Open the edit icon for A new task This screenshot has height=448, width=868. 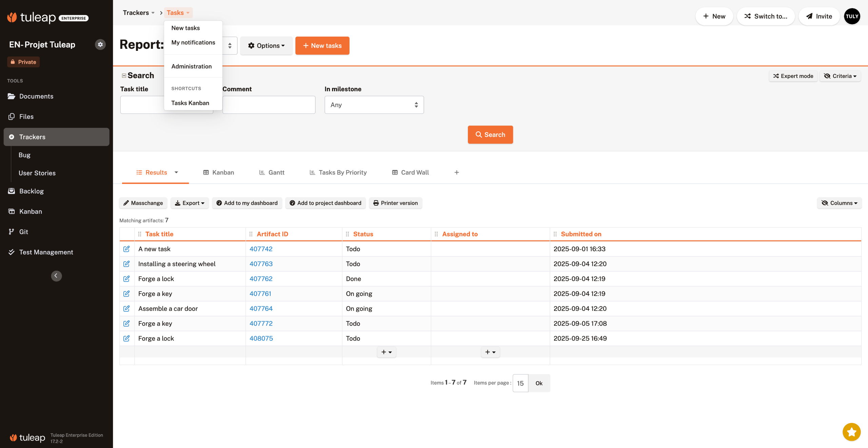[x=126, y=249]
